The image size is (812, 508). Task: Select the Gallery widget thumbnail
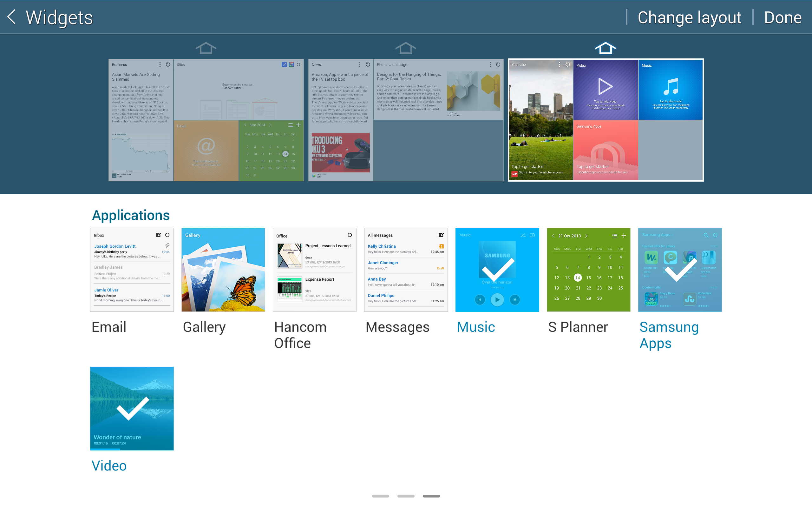click(x=223, y=270)
